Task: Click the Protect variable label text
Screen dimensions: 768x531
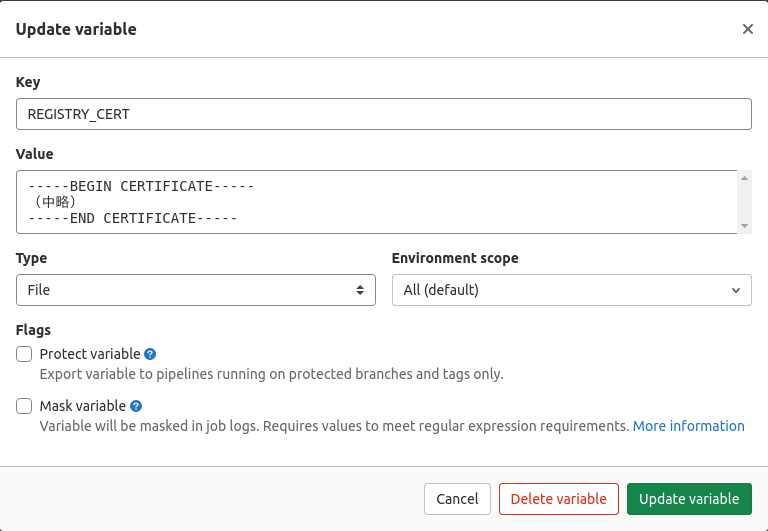Action: click(90, 354)
